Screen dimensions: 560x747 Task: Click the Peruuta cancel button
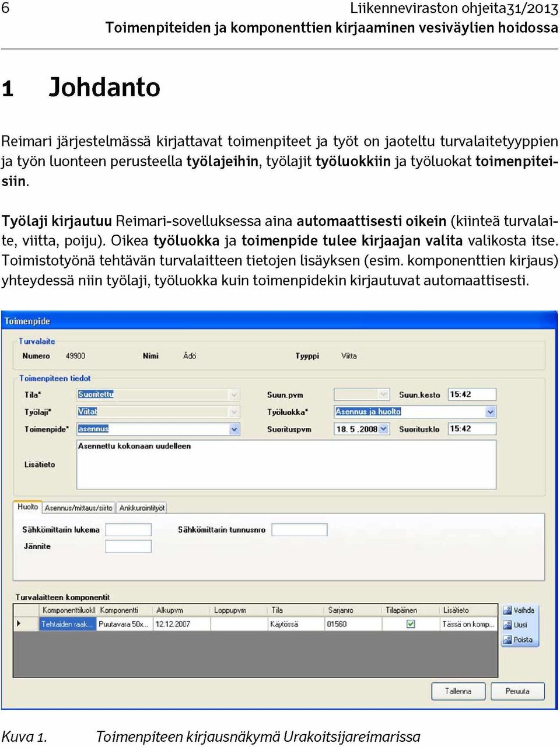[517, 691]
